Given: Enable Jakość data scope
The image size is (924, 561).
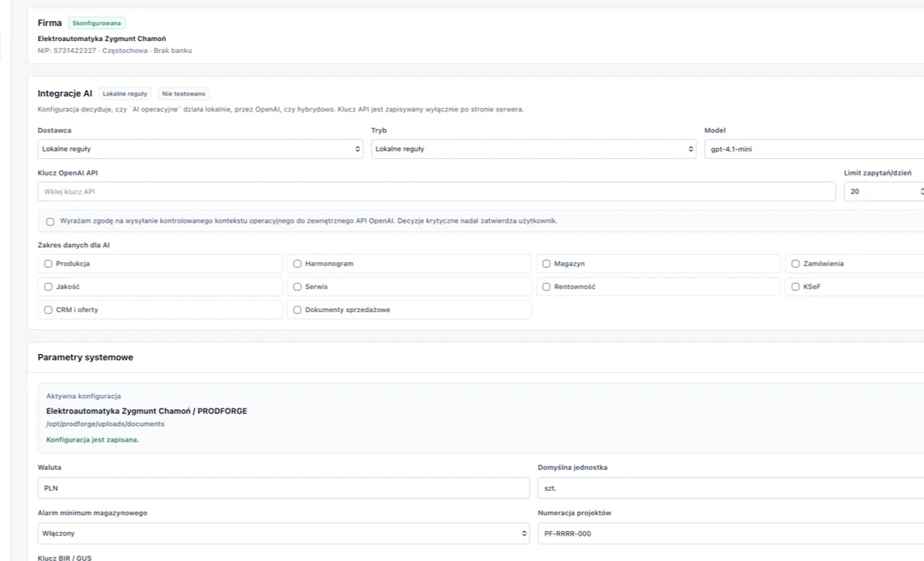Looking at the screenshot, I should [48, 286].
